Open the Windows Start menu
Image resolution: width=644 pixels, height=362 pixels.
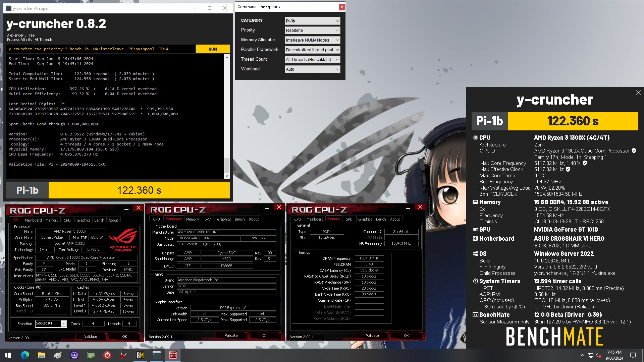point(8,355)
